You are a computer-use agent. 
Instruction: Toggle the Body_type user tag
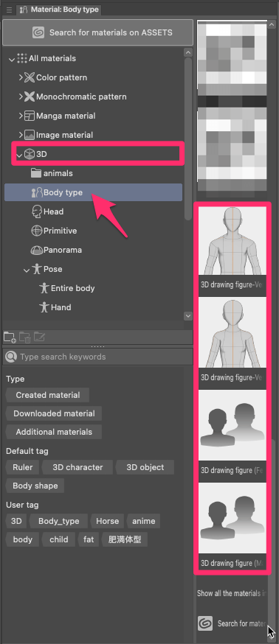click(58, 521)
